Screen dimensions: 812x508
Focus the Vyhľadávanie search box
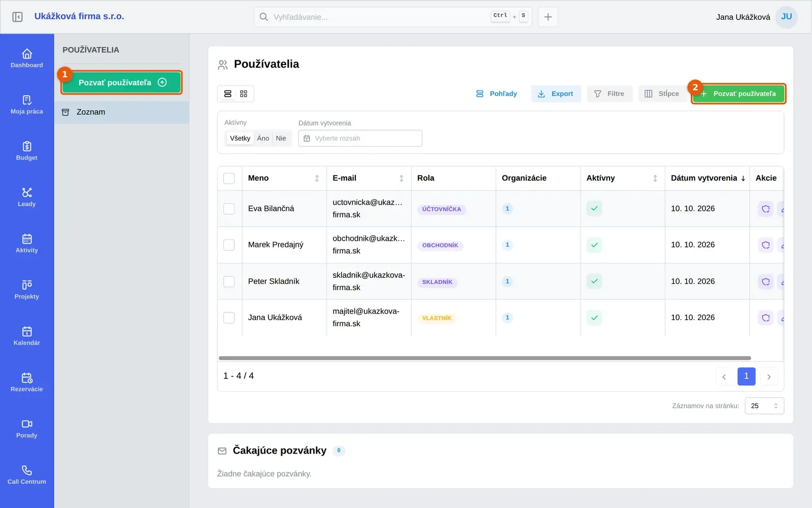point(393,17)
